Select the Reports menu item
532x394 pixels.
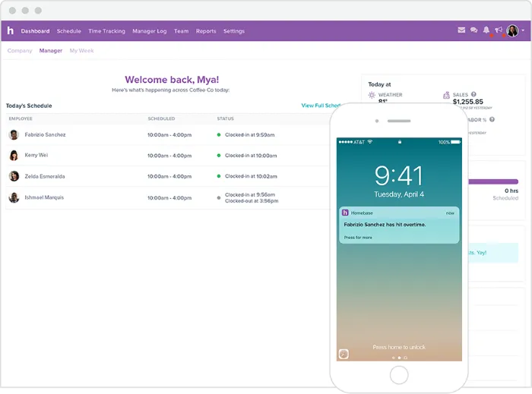point(206,31)
